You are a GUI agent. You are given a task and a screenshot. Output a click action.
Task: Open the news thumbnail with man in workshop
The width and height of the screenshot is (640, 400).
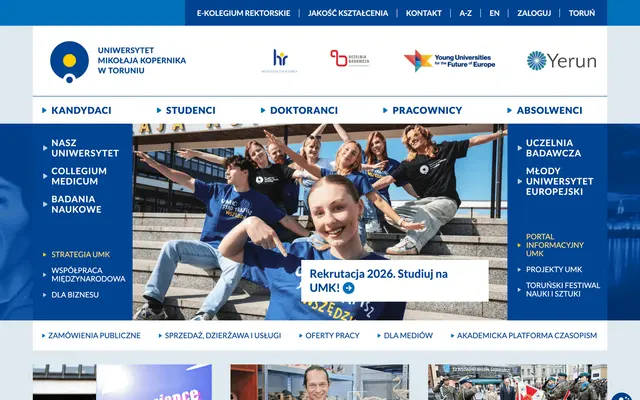320,382
